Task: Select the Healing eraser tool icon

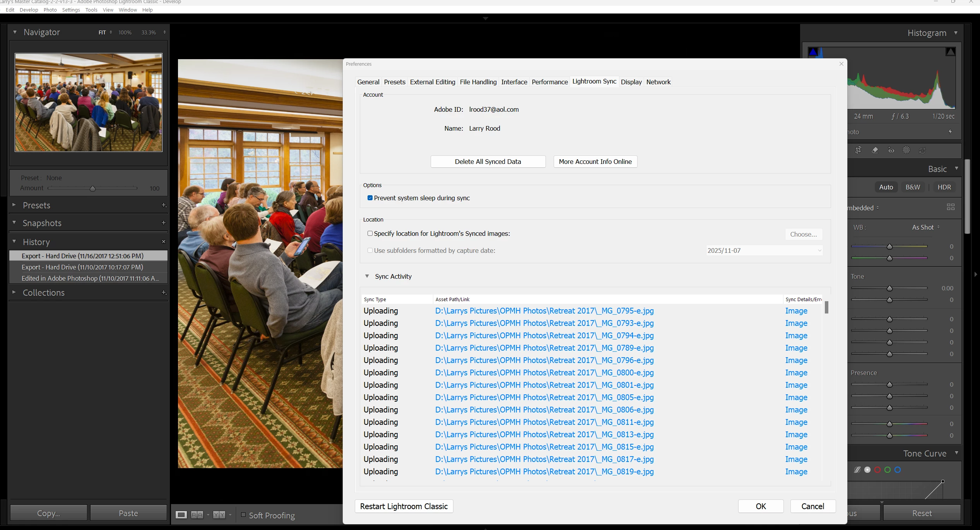Action: (x=875, y=150)
